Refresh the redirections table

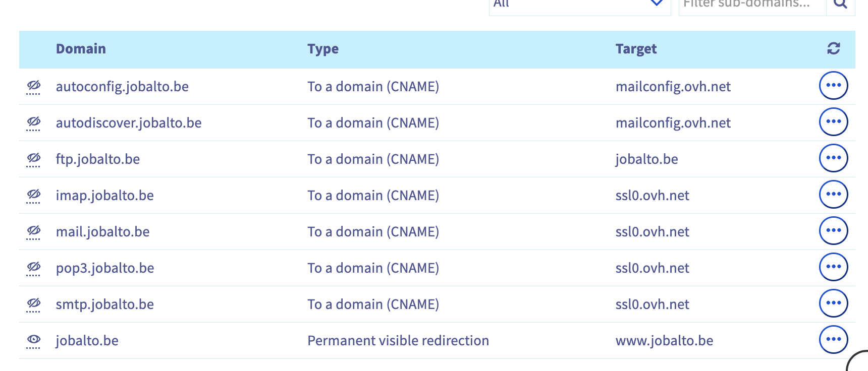[833, 48]
